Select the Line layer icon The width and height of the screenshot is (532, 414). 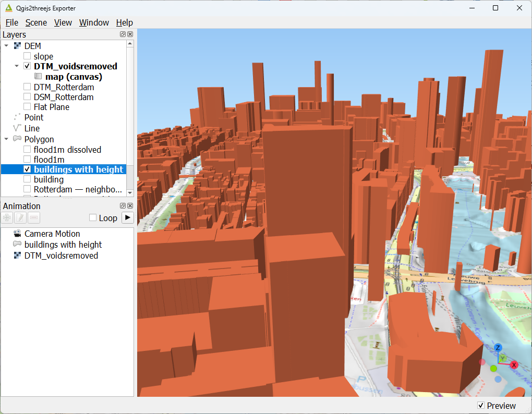pyautogui.click(x=17, y=128)
